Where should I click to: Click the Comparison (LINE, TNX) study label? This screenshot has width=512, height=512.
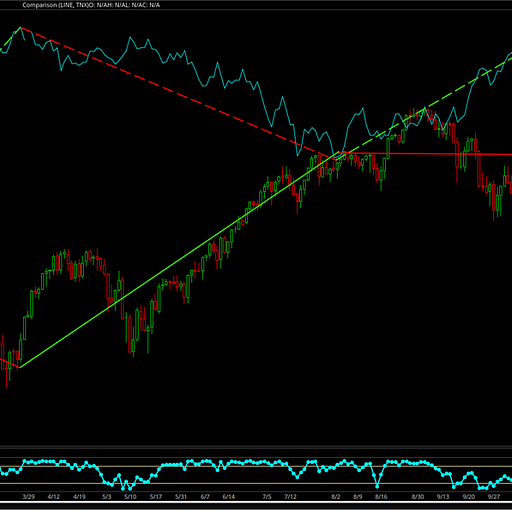pos(91,5)
